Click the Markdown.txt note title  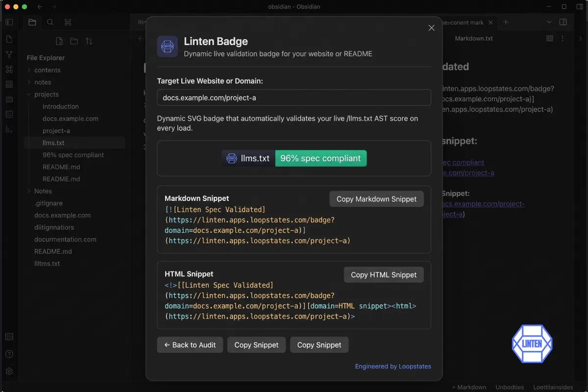(474, 38)
